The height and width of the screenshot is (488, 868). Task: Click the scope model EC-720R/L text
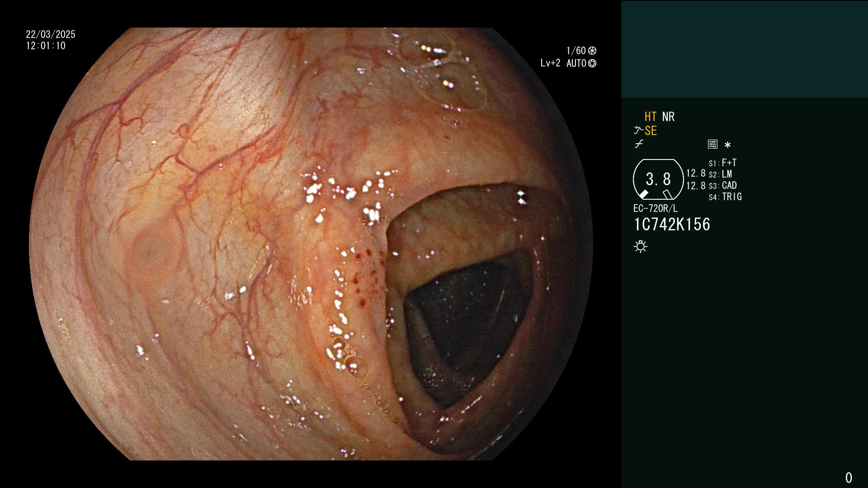coord(656,208)
